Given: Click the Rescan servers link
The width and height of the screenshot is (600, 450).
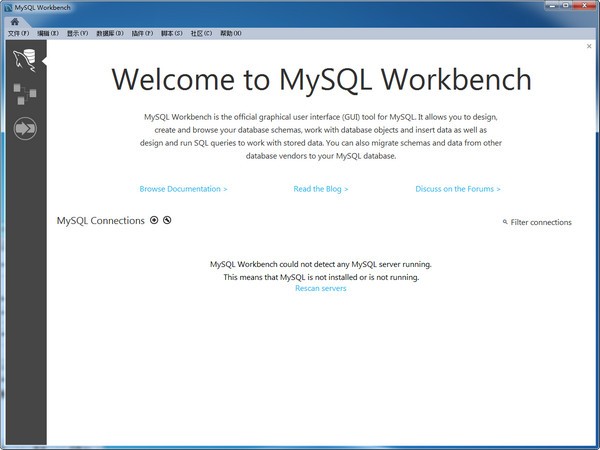Looking at the screenshot, I should coord(321,289).
